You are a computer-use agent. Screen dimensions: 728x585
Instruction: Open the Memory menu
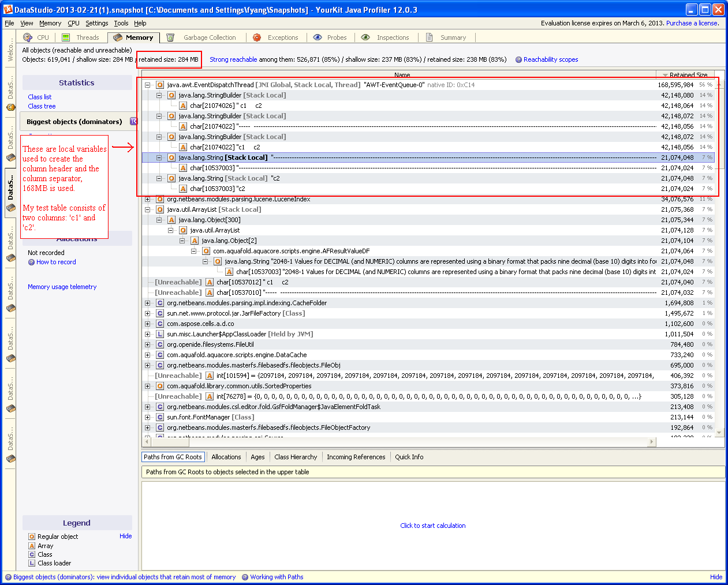(x=50, y=23)
